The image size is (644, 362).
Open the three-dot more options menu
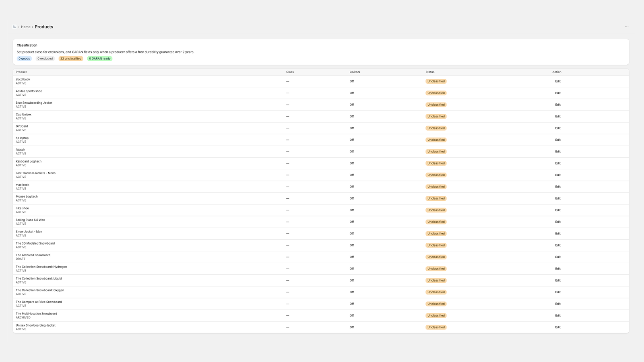tap(627, 27)
